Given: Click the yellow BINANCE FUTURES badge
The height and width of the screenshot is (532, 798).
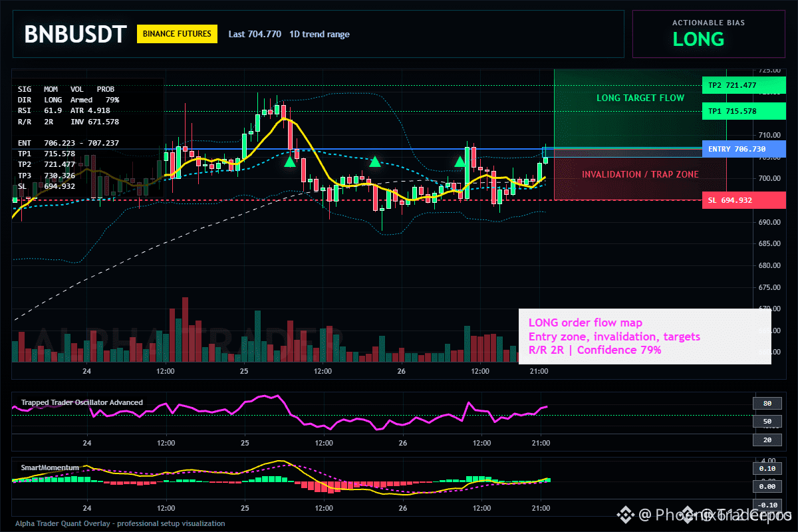Looking at the screenshot, I should (x=177, y=33).
